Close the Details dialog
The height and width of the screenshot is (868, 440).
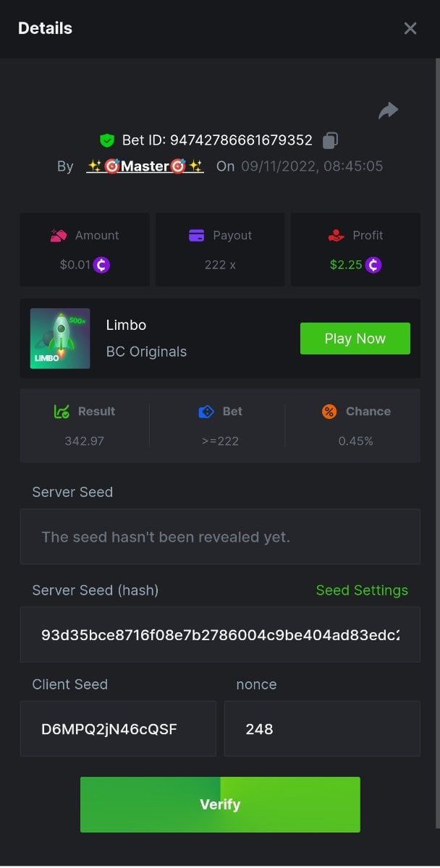410,28
